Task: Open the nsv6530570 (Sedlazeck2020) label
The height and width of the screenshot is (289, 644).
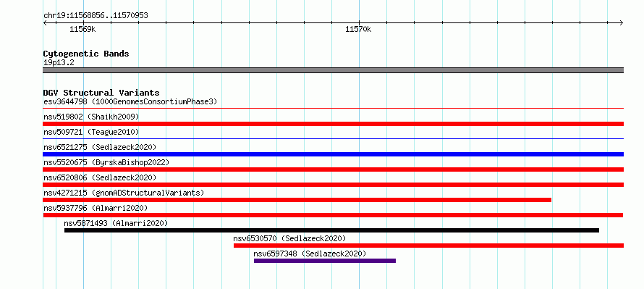Action: click(289, 238)
